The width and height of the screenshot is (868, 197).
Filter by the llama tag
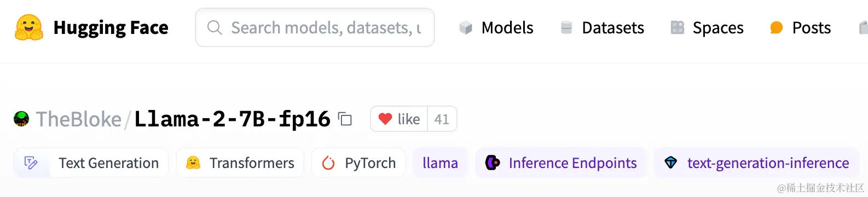(441, 163)
